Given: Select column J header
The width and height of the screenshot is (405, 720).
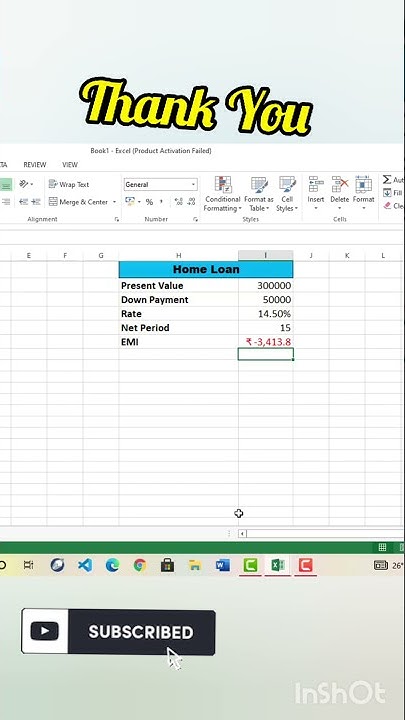Looking at the screenshot, I should tap(311, 255).
